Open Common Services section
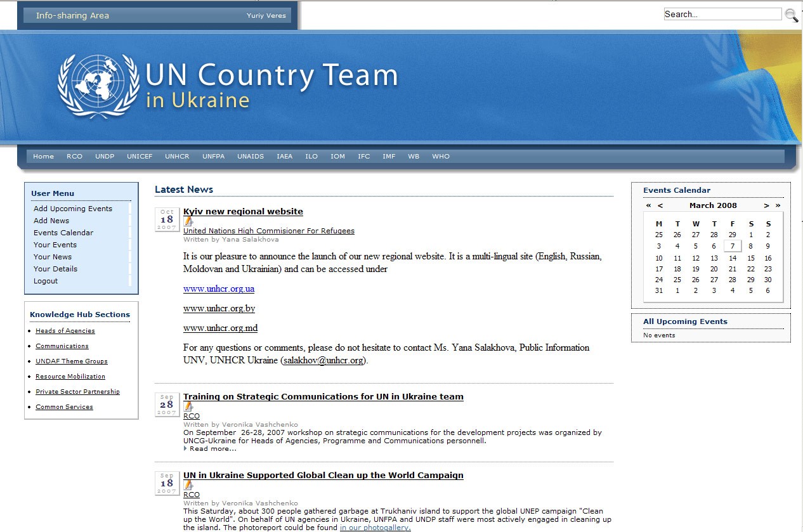 coord(64,407)
